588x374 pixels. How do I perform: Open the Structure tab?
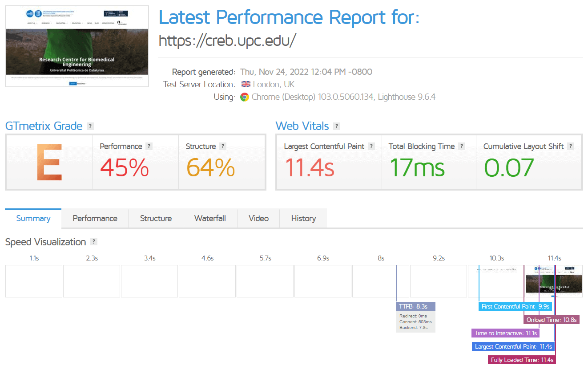point(156,219)
